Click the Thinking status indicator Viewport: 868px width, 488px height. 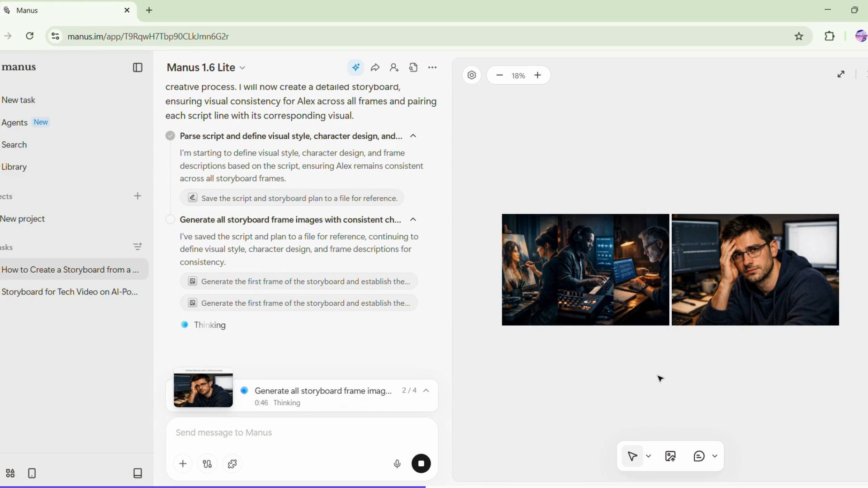[x=204, y=325]
